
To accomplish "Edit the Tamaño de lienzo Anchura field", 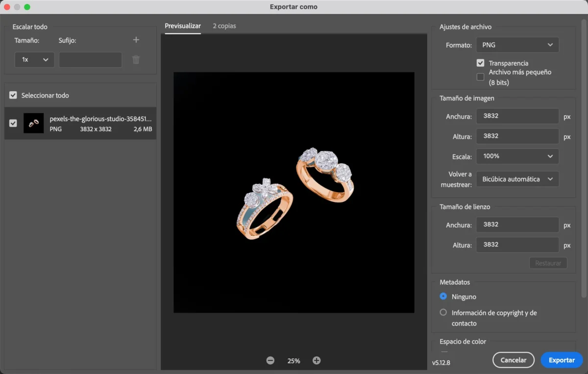I will [x=517, y=224].
